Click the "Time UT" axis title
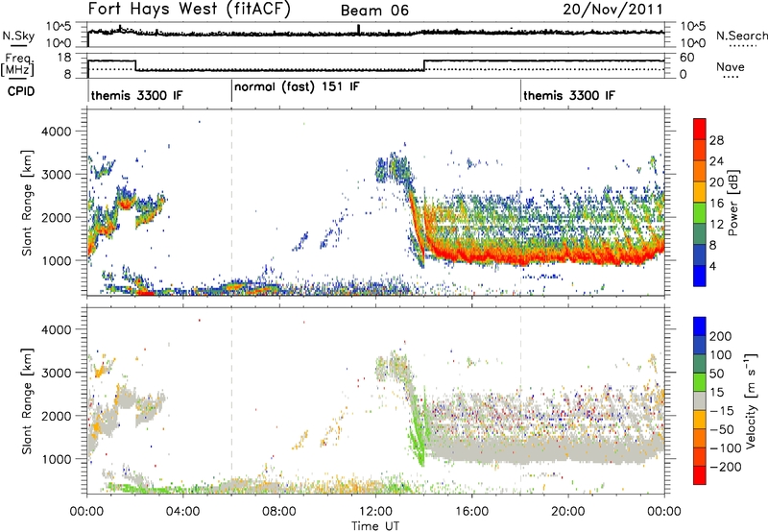The image size is (768, 532). (x=375, y=525)
